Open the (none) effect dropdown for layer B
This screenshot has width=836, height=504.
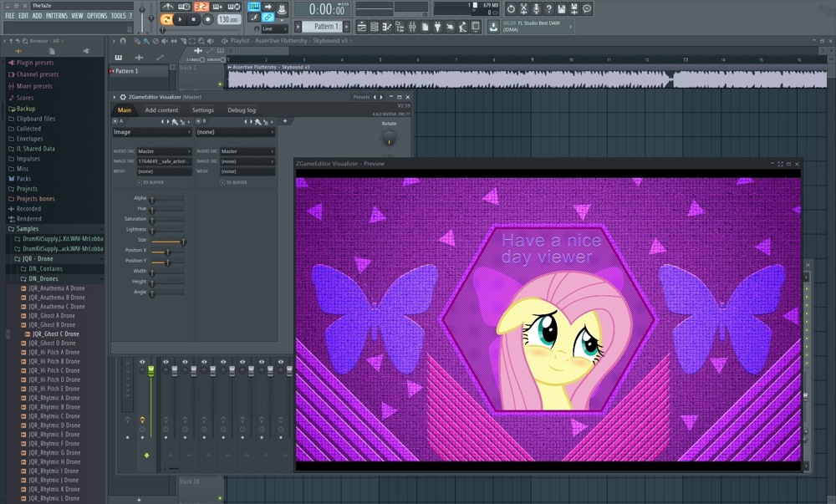point(235,132)
